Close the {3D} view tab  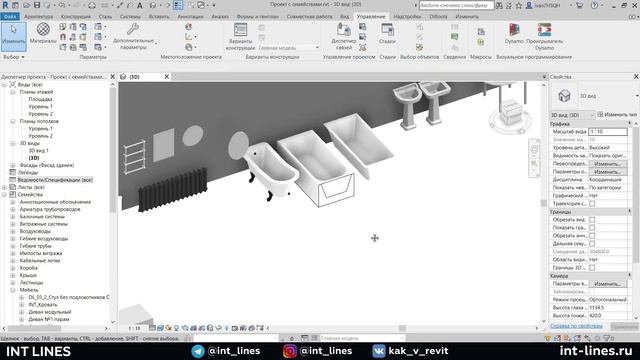click(x=167, y=77)
